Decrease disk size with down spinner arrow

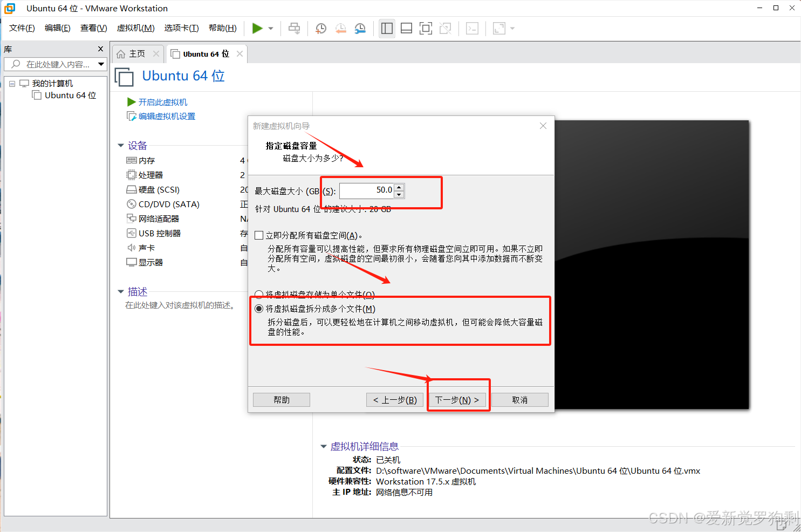pos(399,194)
